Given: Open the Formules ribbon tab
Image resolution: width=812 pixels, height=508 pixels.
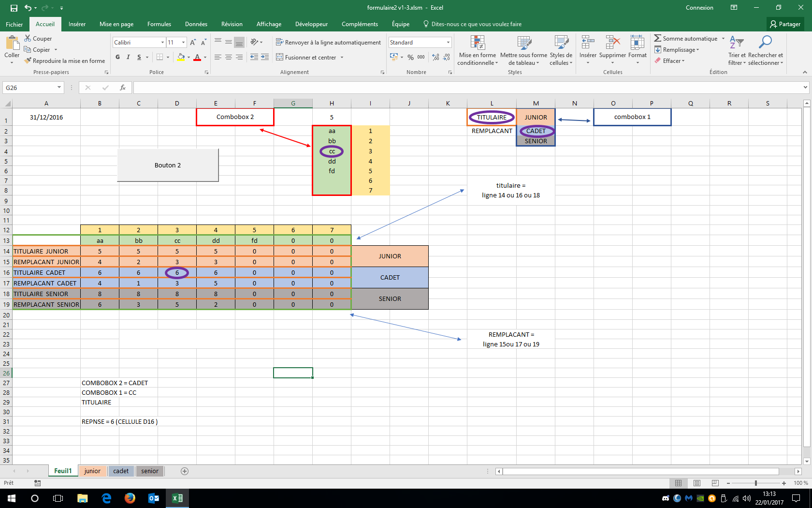Looking at the screenshot, I should click(x=159, y=24).
